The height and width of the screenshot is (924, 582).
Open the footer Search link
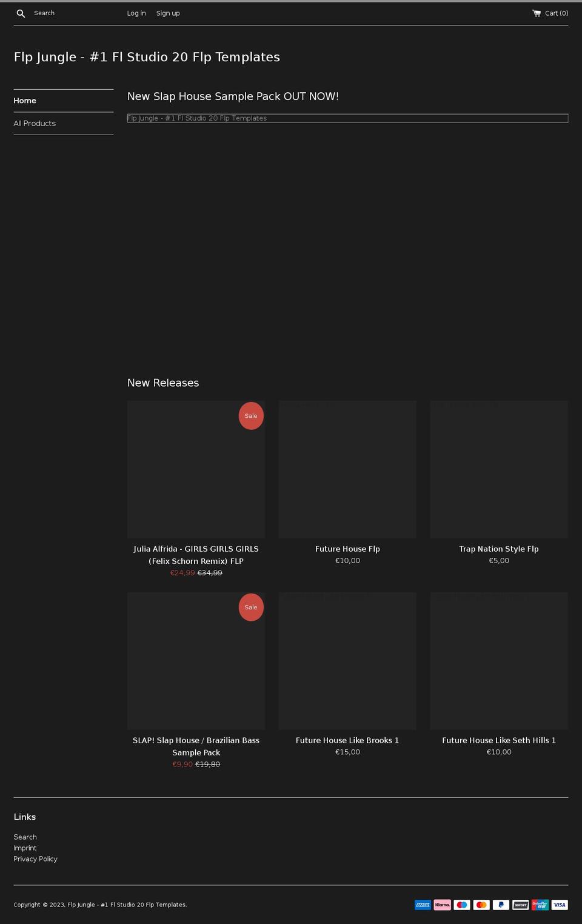tap(25, 837)
